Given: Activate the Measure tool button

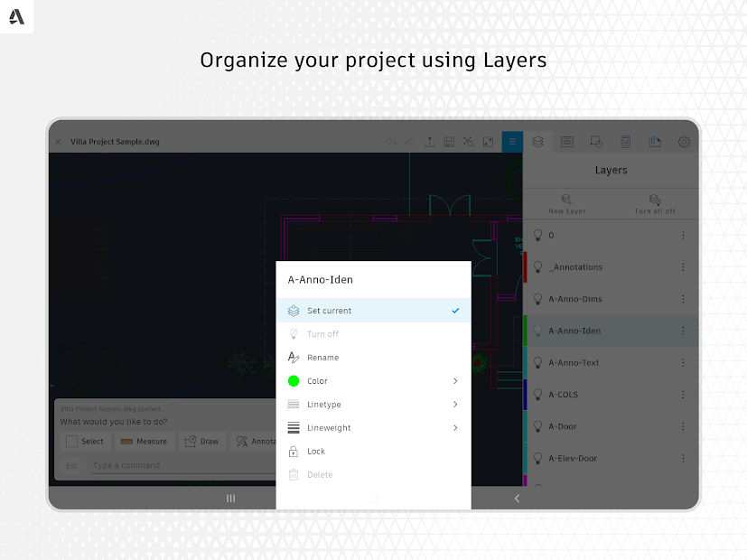Looking at the screenshot, I should click(144, 441).
